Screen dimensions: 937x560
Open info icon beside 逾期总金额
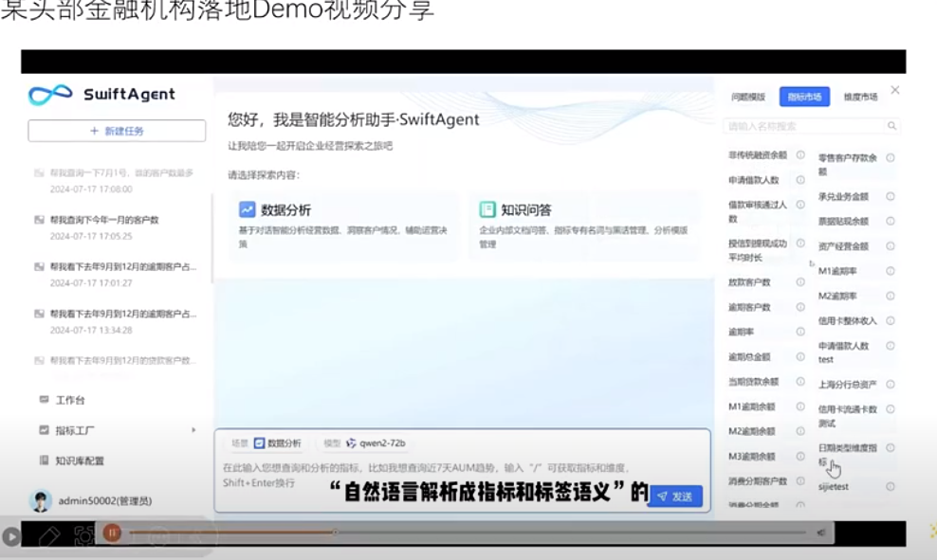[x=800, y=356]
